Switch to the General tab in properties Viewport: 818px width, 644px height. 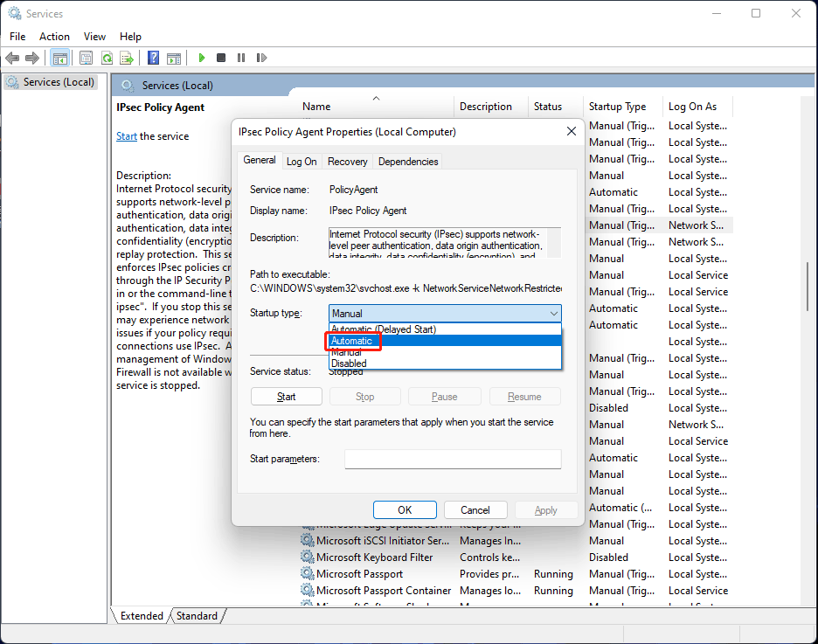point(260,160)
